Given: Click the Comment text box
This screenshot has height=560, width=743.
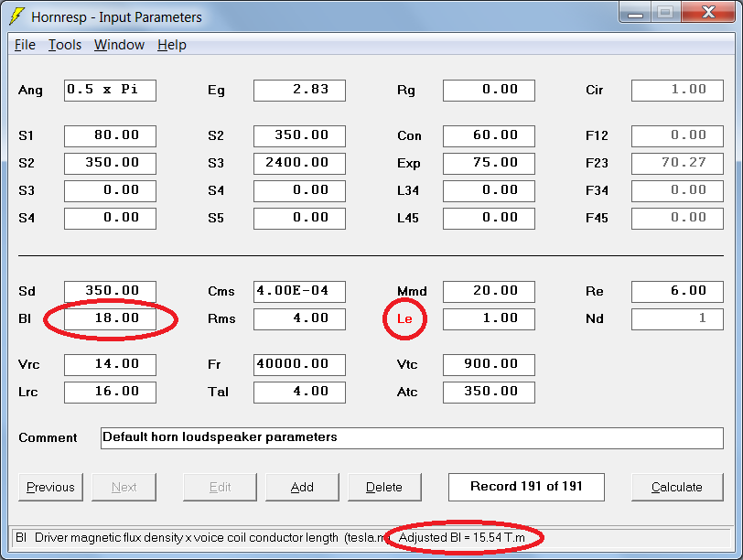Looking at the screenshot, I should coord(412,437).
